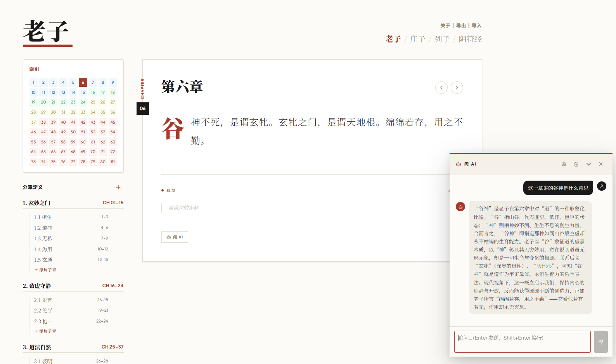
Task: Type in the 追问 follow-up input field
Action: coord(522,342)
